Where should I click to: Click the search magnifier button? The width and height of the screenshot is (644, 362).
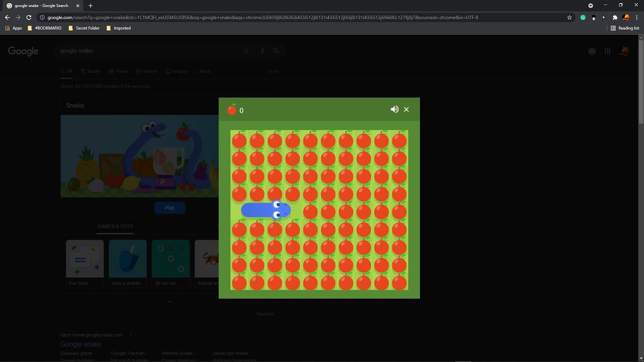[x=276, y=51]
